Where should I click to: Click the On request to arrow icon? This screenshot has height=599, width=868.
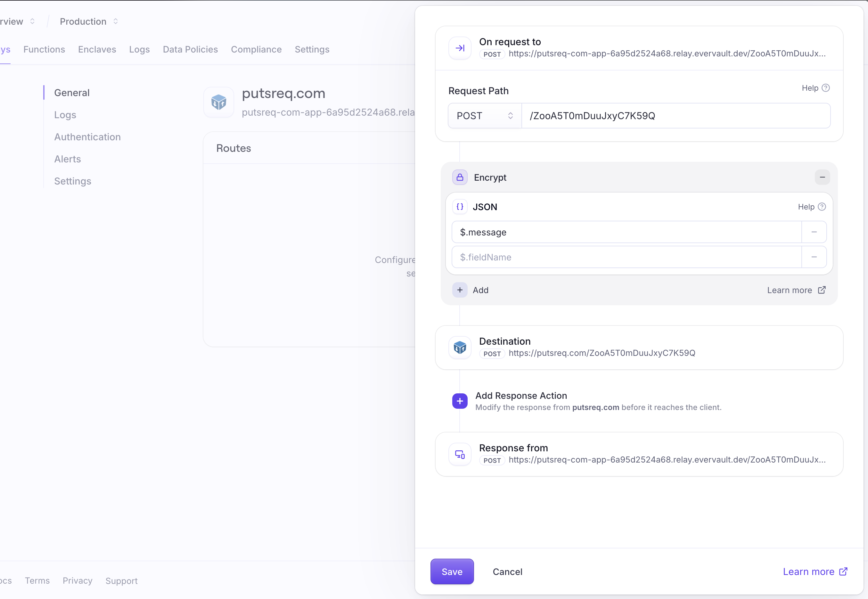pyautogui.click(x=459, y=48)
